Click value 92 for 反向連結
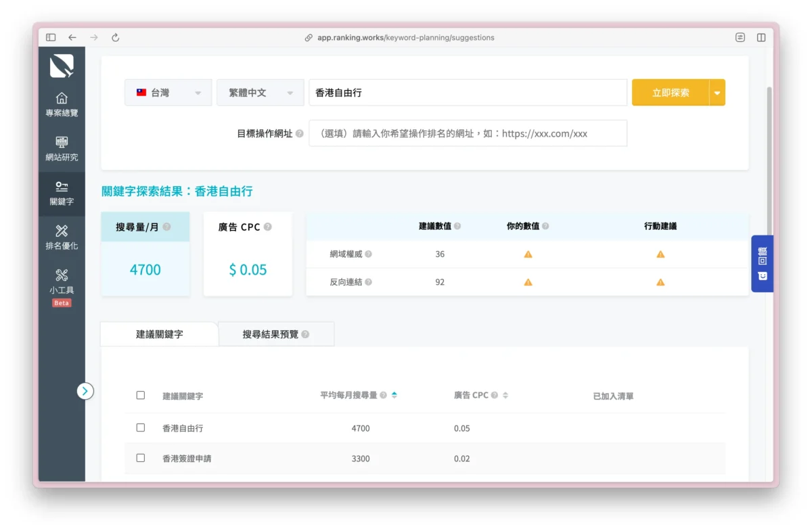Viewport: 812px width, 531px height. click(440, 282)
